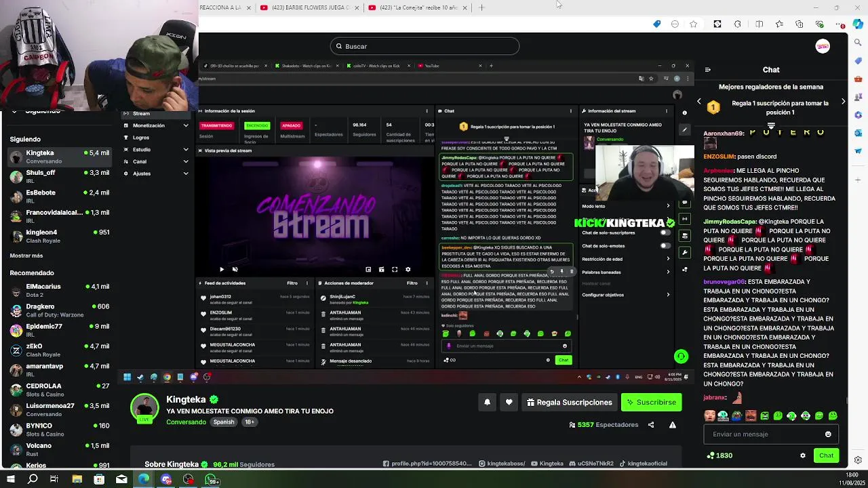Open Microsoft Store on taskbar
The height and width of the screenshot is (488, 868).
point(99,480)
